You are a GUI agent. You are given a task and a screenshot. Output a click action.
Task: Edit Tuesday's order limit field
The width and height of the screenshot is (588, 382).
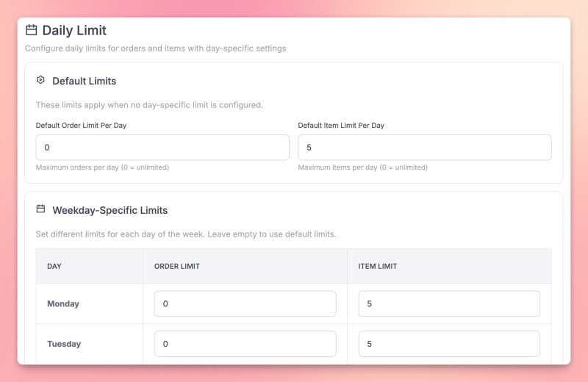[245, 344]
